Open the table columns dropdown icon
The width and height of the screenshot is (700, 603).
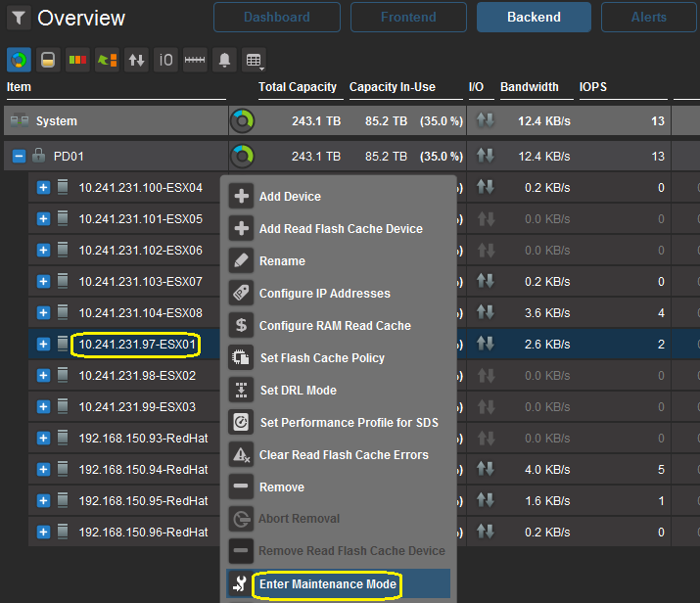(255, 61)
